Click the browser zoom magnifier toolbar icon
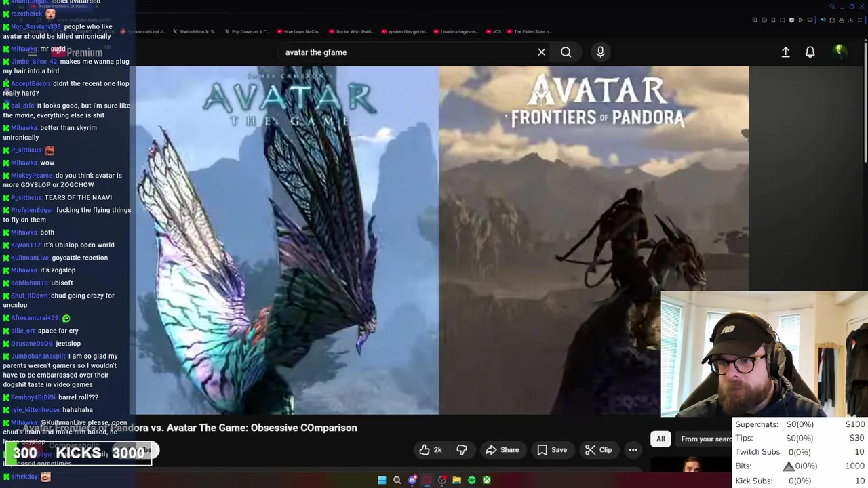868x488 pixels. point(755,20)
